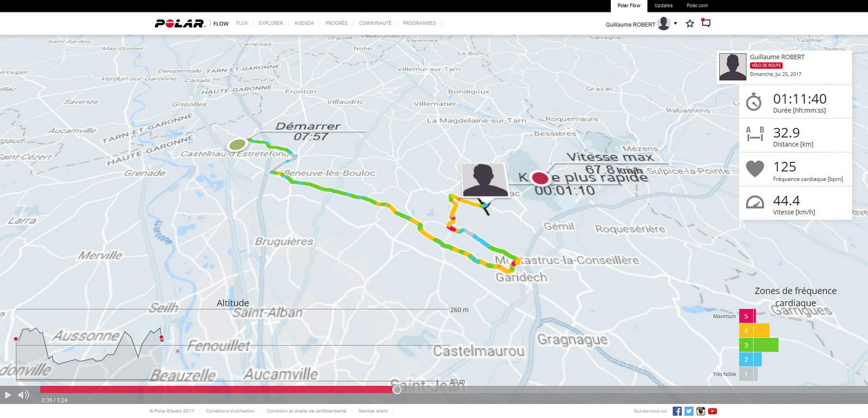Image resolution: width=868 pixels, height=418 pixels.
Task: Switch to the Updates top tab
Action: 663,6
